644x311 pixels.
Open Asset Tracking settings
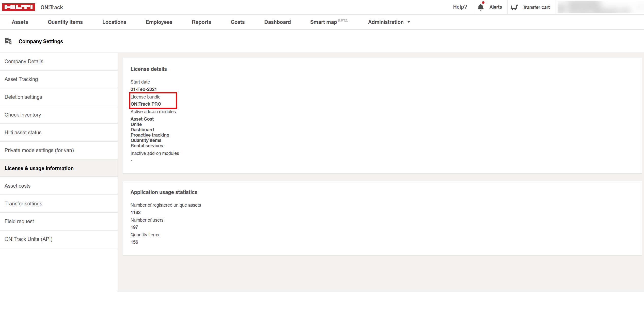click(21, 79)
